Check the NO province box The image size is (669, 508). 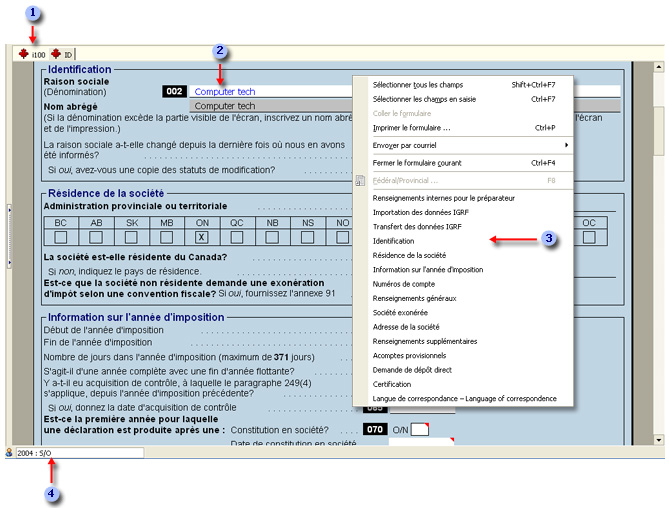pyautogui.click(x=343, y=237)
